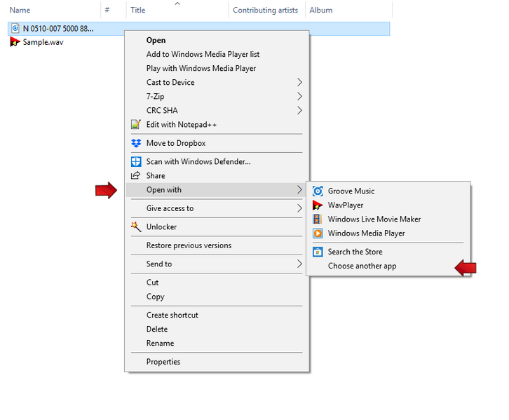Click the Notepad++ icon in context menu
The image size is (509, 420).
[x=136, y=124]
